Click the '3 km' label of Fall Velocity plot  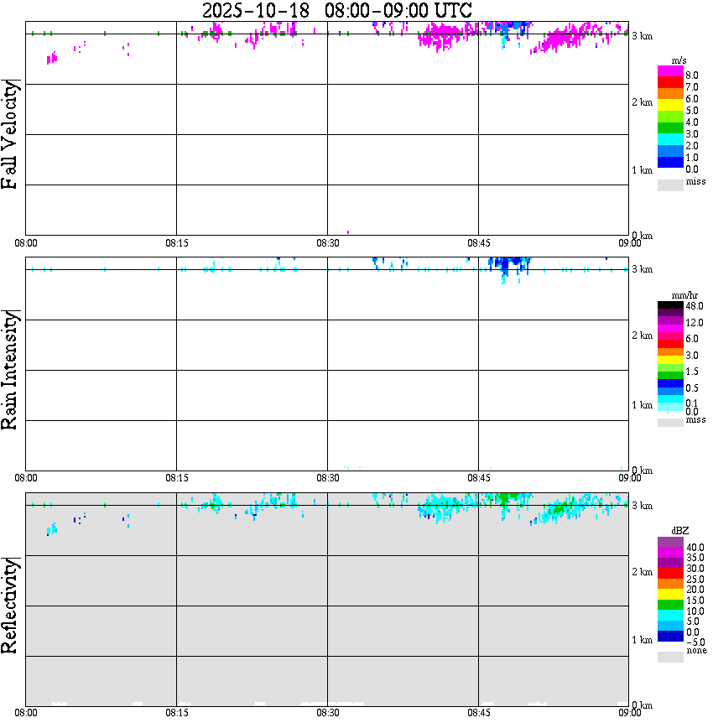click(x=643, y=36)
